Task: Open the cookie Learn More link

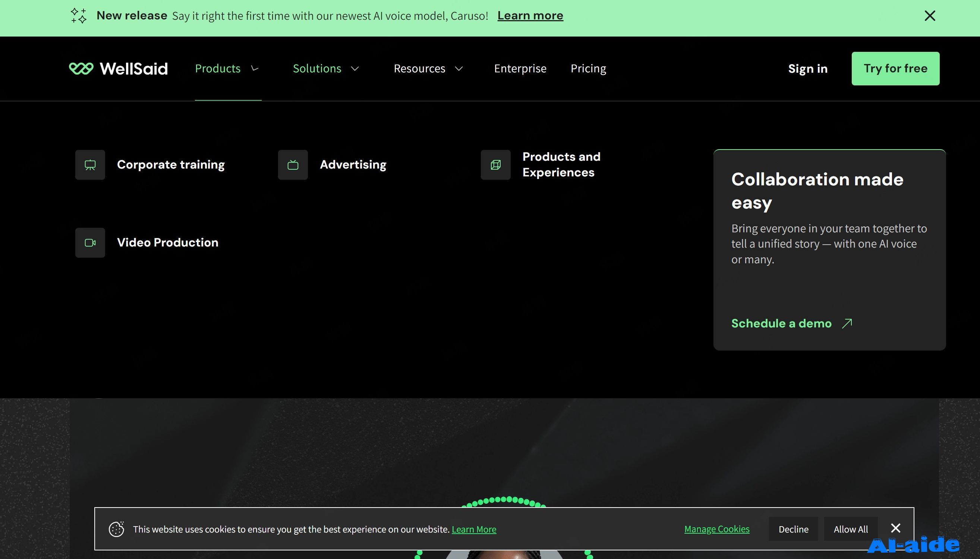Action: coord(474,530)
